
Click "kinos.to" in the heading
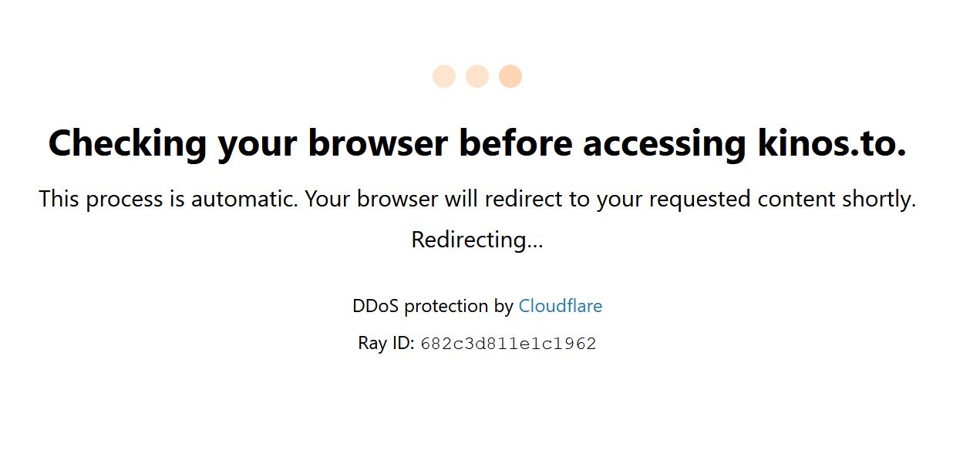831,143
